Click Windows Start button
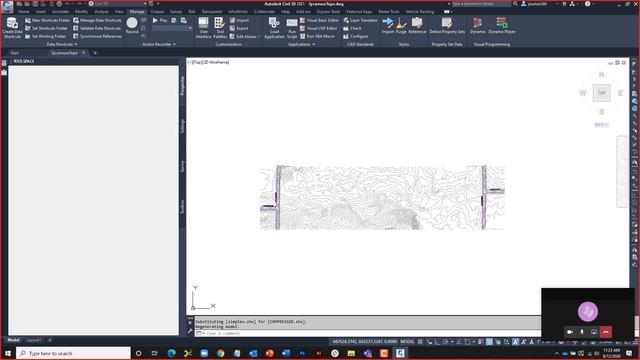Image resolution: width=640 pixels, height=360 pixels. (x=8, y=353)
